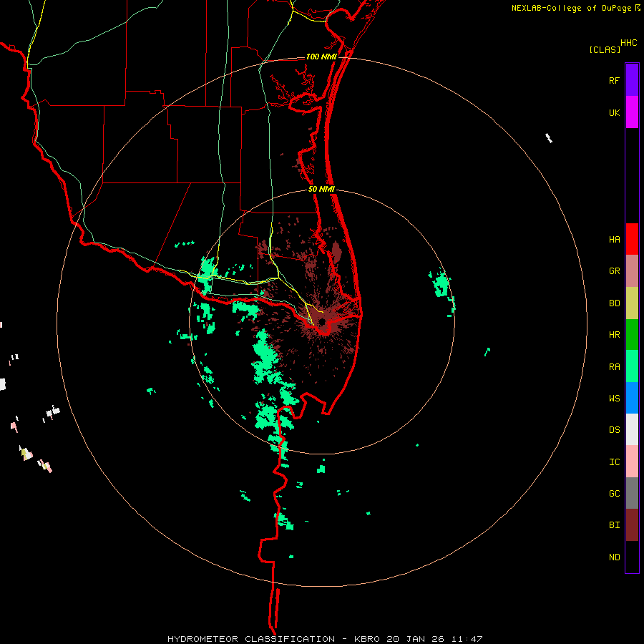Click the GC gray legend swatch
644x644 pixels.
[632, 493]
